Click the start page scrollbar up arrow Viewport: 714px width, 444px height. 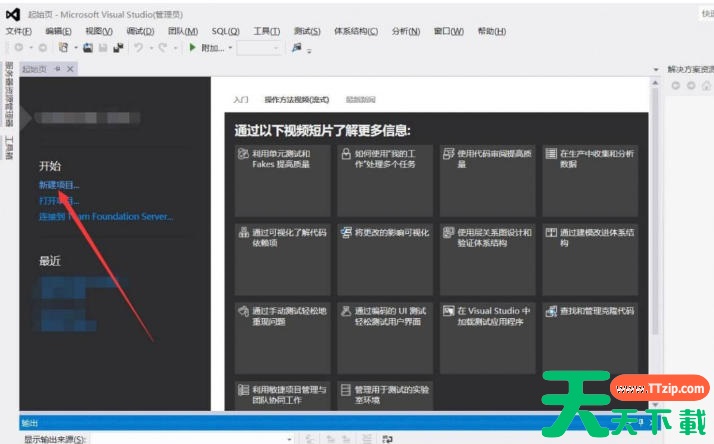point(655,83)
